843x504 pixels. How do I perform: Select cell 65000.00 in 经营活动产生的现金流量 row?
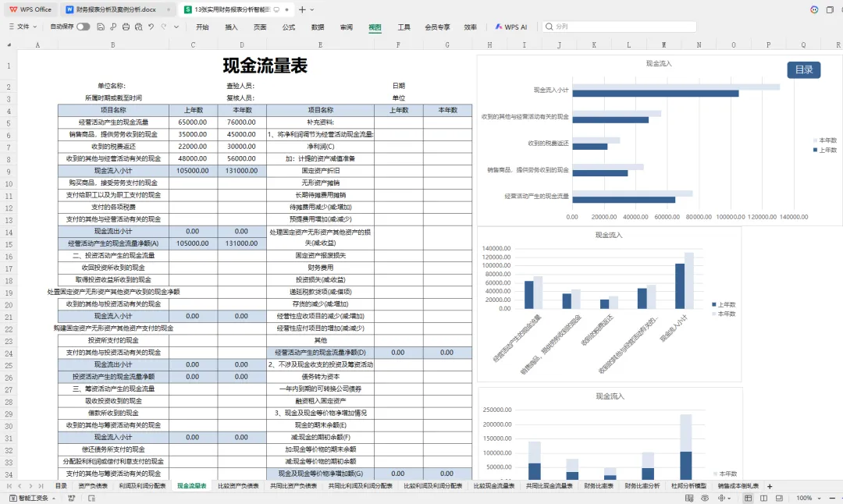click(193, 122)
